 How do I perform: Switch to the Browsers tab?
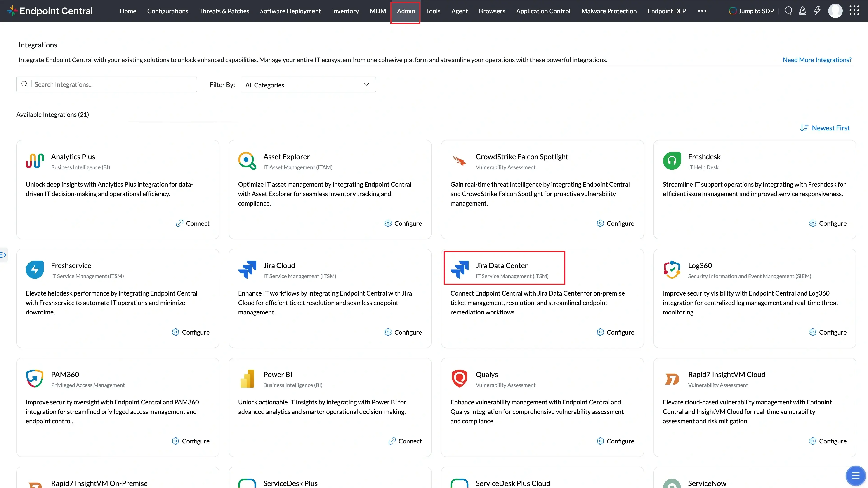coord(492,11)
